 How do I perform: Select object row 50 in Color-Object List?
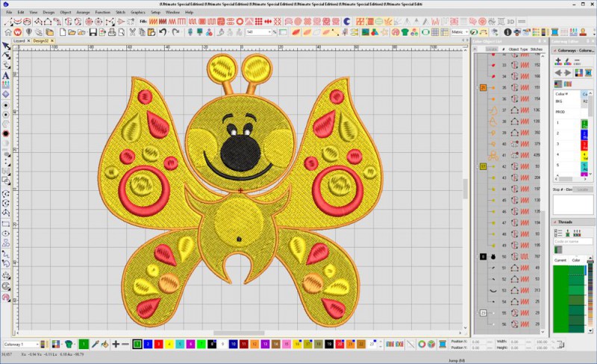[x=508, y=257]
